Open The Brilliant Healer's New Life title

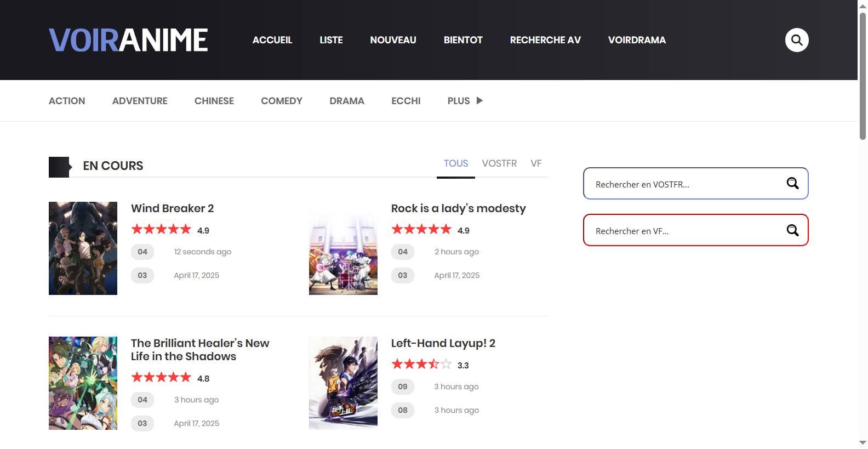(200, 350)
